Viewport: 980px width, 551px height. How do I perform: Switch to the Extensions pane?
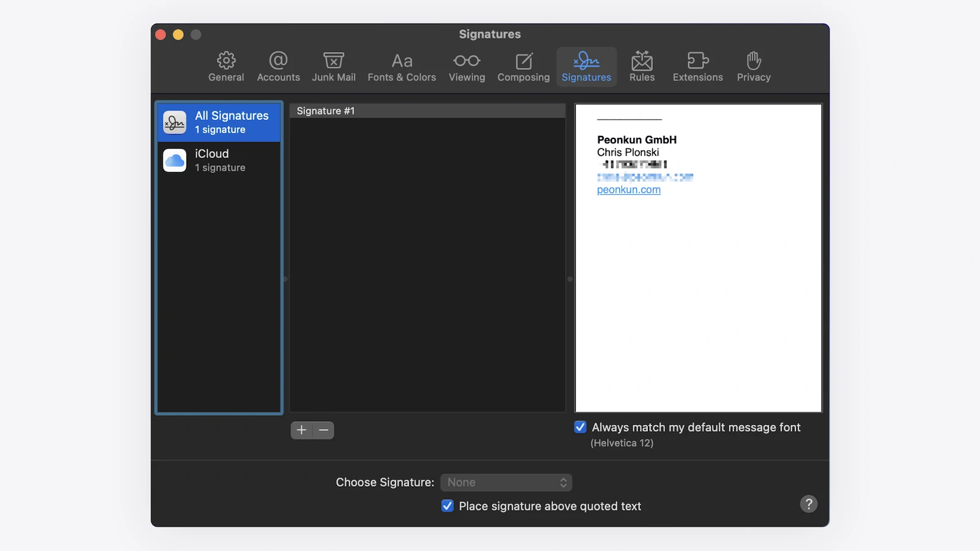click(698, 67)
